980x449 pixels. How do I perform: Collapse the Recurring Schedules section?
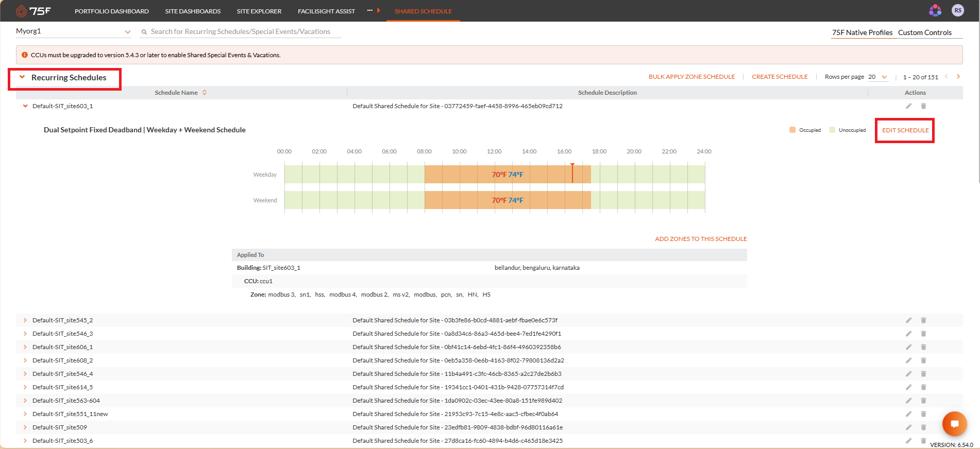(x=22, y=77)
